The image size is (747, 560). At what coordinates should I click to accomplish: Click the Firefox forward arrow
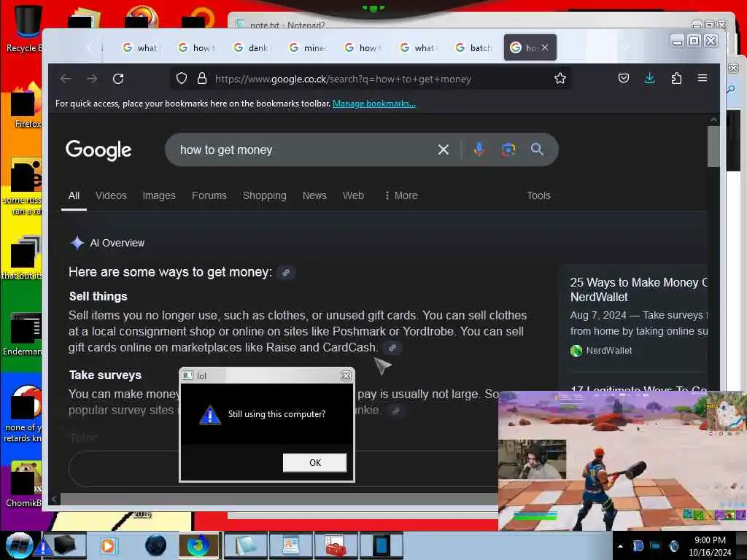[x=92, y=79]
